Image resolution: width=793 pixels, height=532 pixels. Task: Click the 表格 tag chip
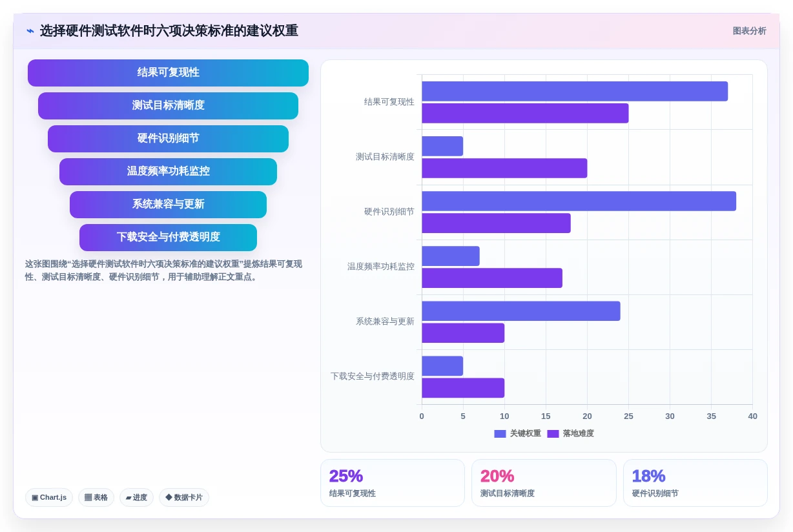pyautogui.click(x=96, y=497)
